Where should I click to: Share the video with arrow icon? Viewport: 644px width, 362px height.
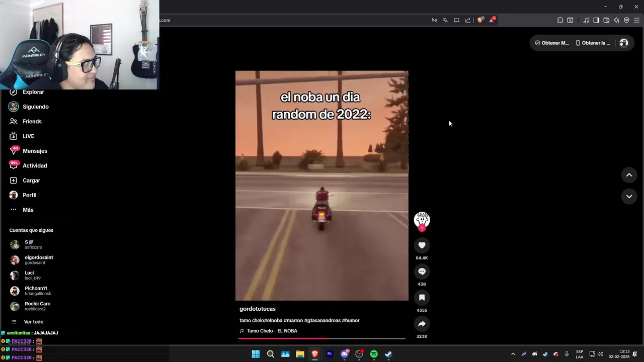(x=422, y=324)
